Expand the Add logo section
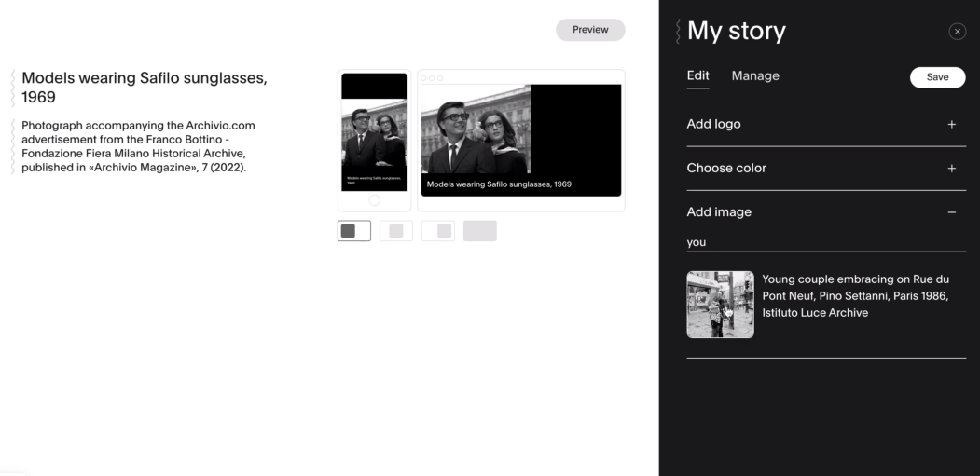 (951, 124)
